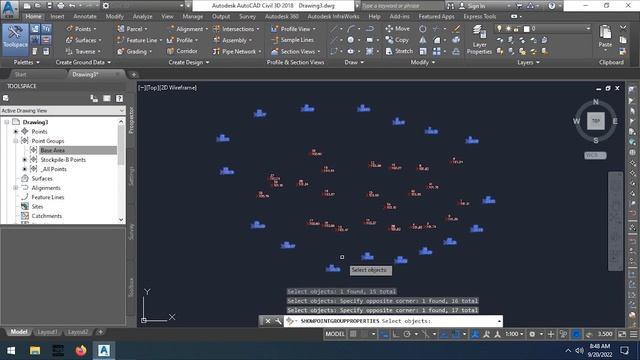
Task: Toggle the drawing grid display in status bar
Action: pos(353,334)
